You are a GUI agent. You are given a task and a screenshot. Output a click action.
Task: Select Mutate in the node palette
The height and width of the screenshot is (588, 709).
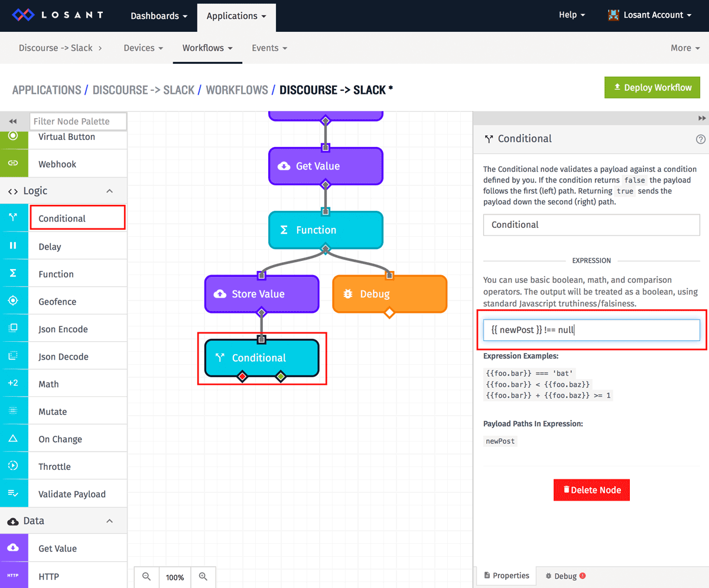click(64, 411)
